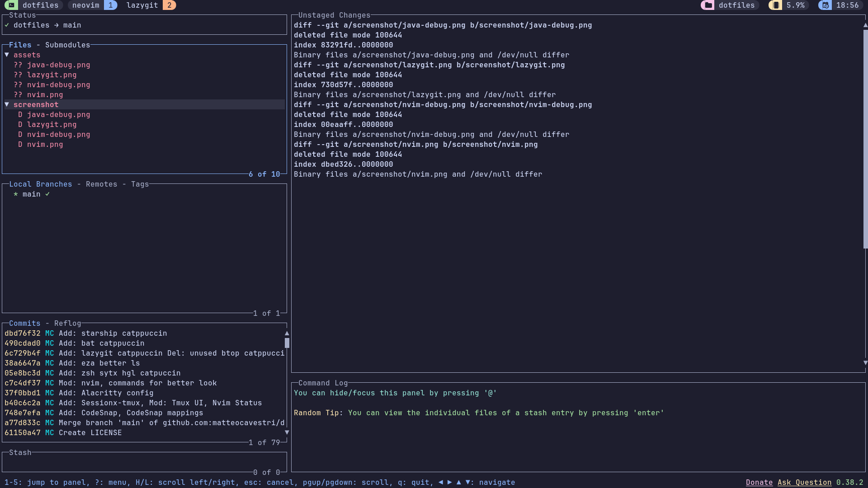Click the down arrow of diff panel scrollbar
Screen dimensions: 868x488
[x=865, y=363]
